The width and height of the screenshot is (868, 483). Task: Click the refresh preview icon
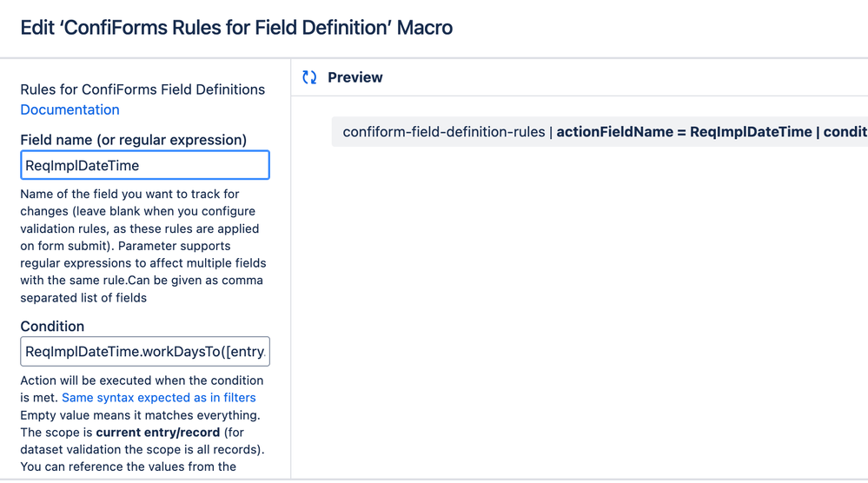coord(309,77)
